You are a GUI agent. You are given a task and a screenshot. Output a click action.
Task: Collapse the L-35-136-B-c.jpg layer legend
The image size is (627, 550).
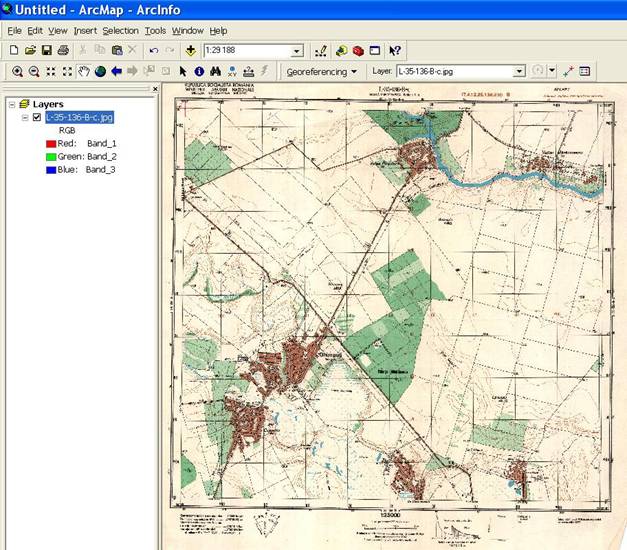(x=25, y=117)
